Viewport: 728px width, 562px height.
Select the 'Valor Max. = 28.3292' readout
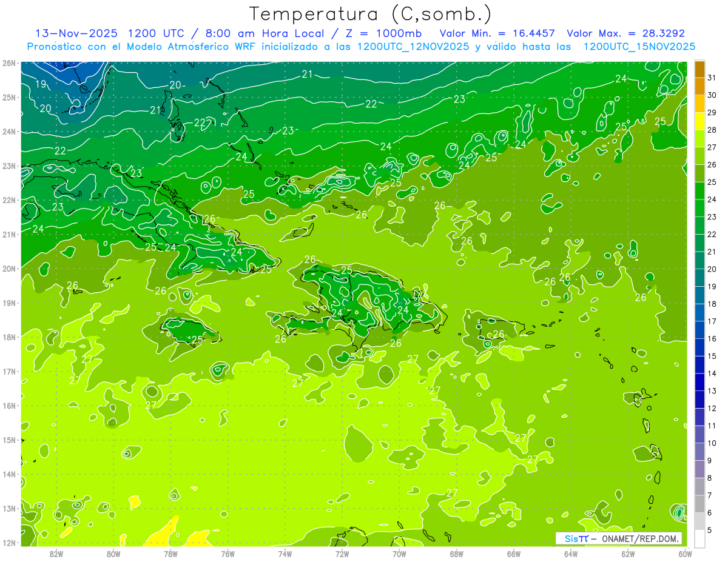tap(625, 33)
